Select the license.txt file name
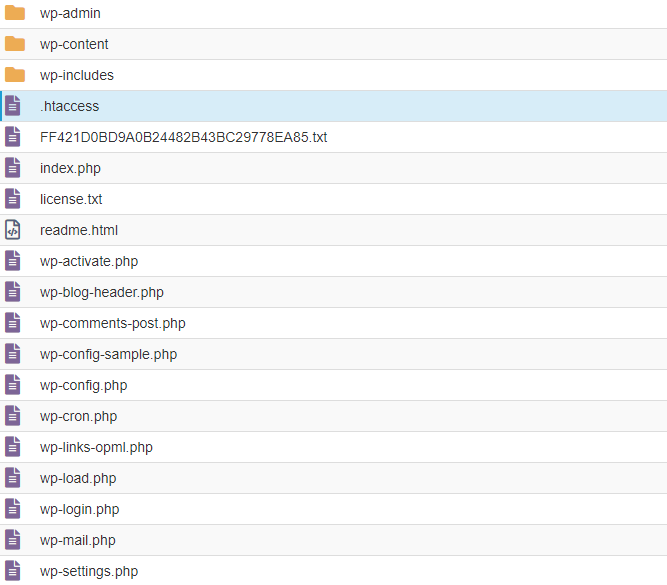 (x=71, y=199)
